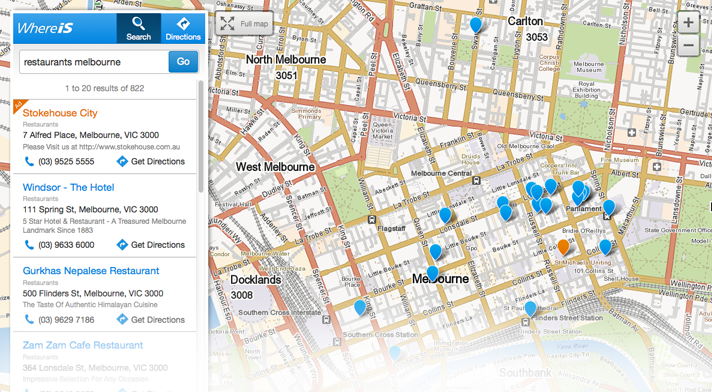Screen dimensions: 712x392
Task: Get Directions to Stokehouse City
Action: (x=151, y=161)
